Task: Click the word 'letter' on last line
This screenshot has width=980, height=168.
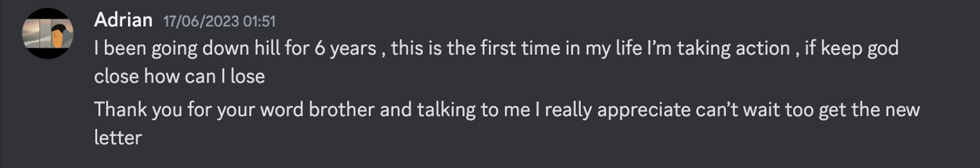Action: (118, 138)
